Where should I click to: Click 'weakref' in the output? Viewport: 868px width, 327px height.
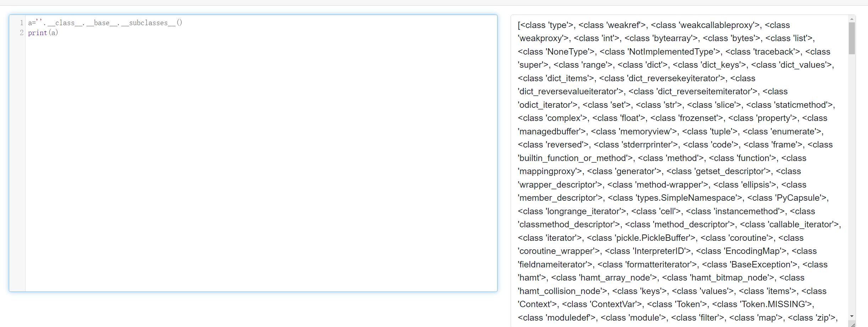[x=623, y=25]
